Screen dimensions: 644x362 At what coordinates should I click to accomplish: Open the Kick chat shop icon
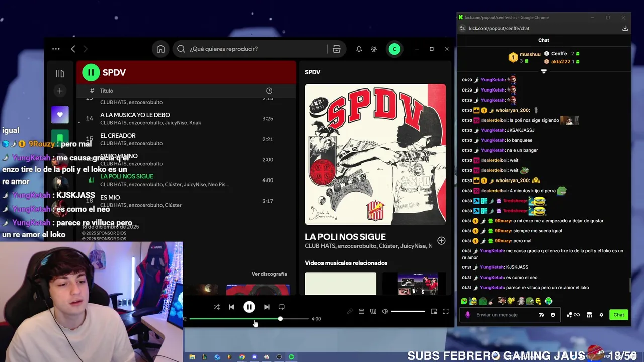pos(589,315)
